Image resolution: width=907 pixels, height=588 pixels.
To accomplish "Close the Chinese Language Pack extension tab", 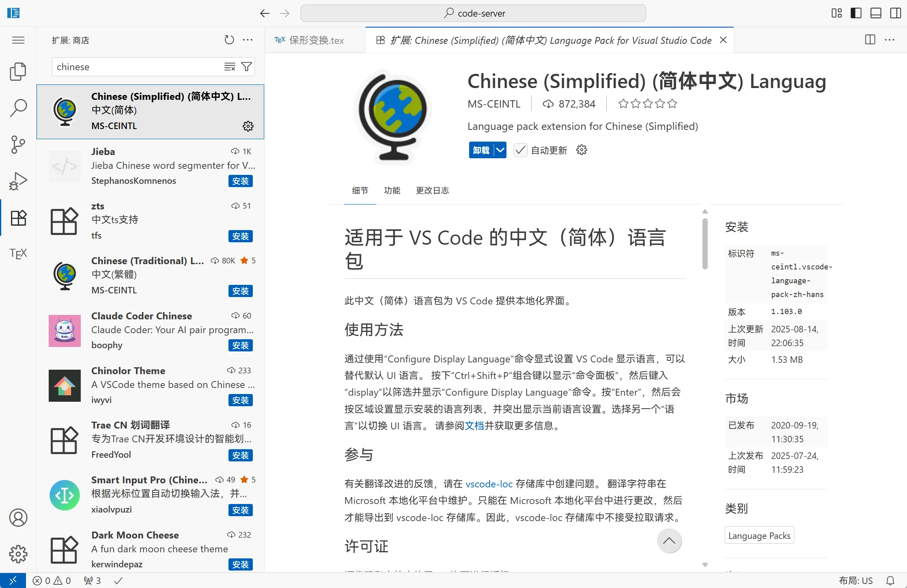I will click(x=723, y=40).
